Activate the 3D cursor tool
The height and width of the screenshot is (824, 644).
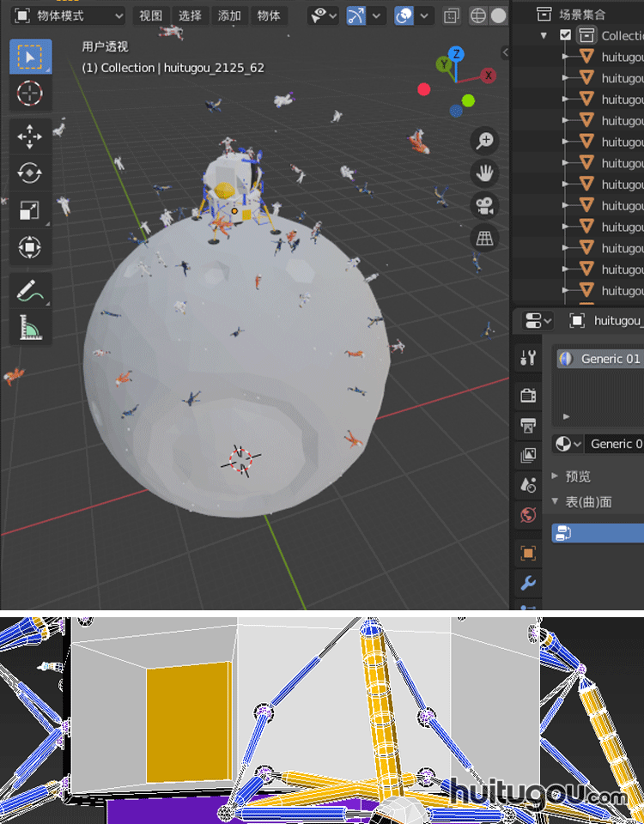tap(30, 93)
